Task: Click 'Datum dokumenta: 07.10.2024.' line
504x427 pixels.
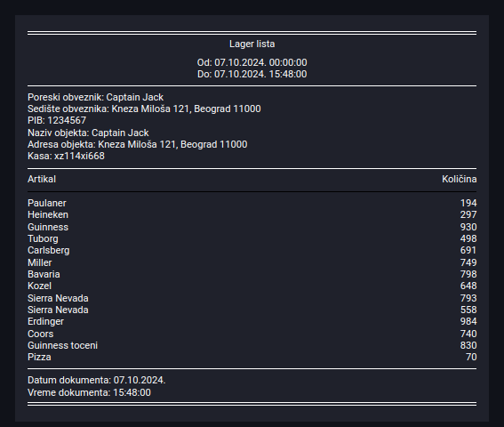Action: [96, 380]
